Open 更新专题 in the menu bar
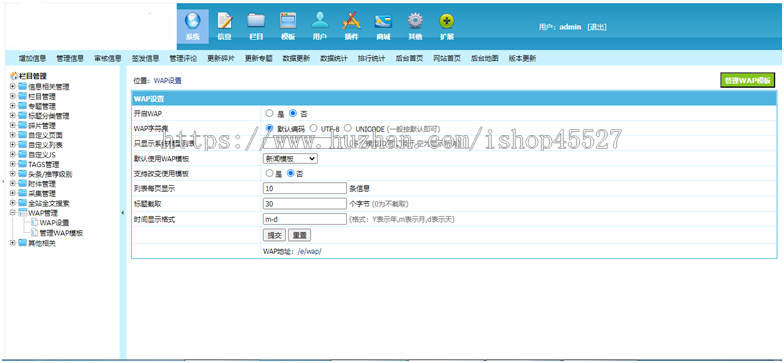Viewport: 784px width, 363px height. pos(258,58)
